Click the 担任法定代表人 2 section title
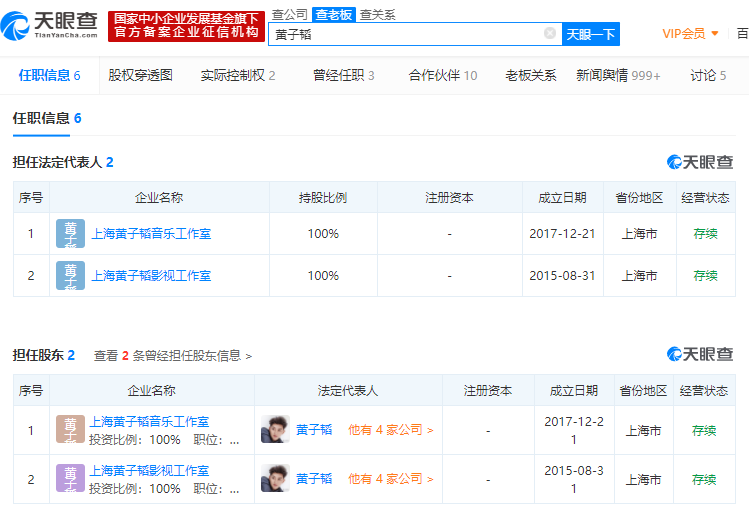 click(63, 162)
